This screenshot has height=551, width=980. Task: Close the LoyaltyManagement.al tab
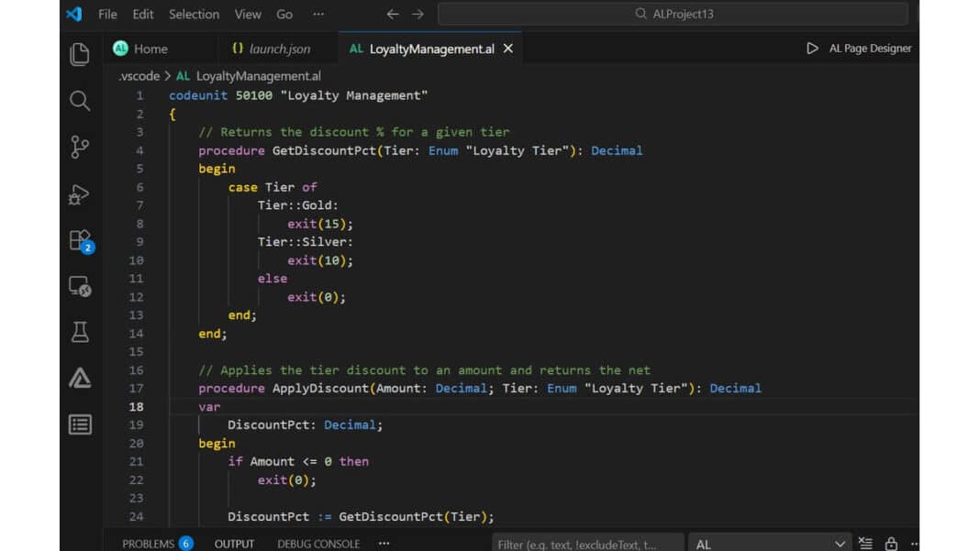click(508, 48)
